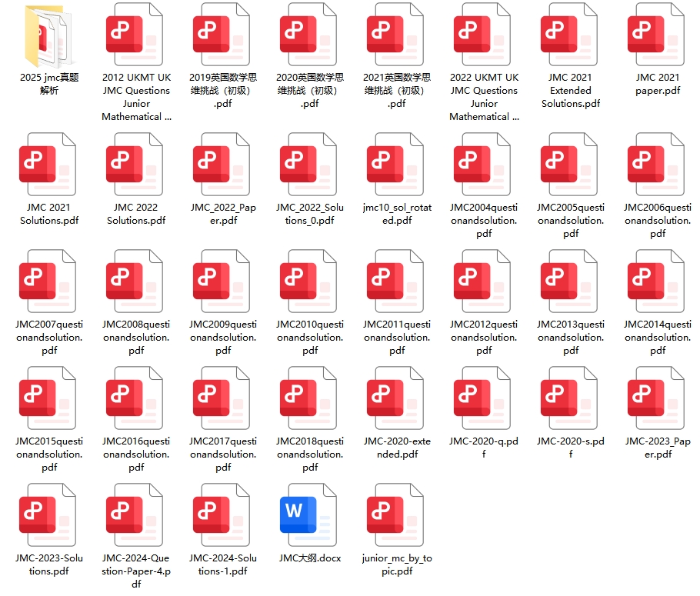
Task: Select JMC-2020-extended.pdf icon
Action: (x=395, y=398)
